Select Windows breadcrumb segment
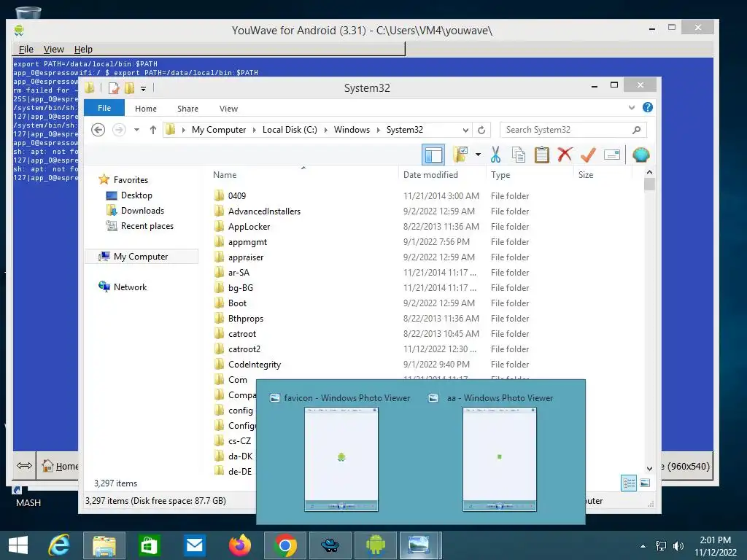Viewport: 747px width, 560px height. pos(352,130)
